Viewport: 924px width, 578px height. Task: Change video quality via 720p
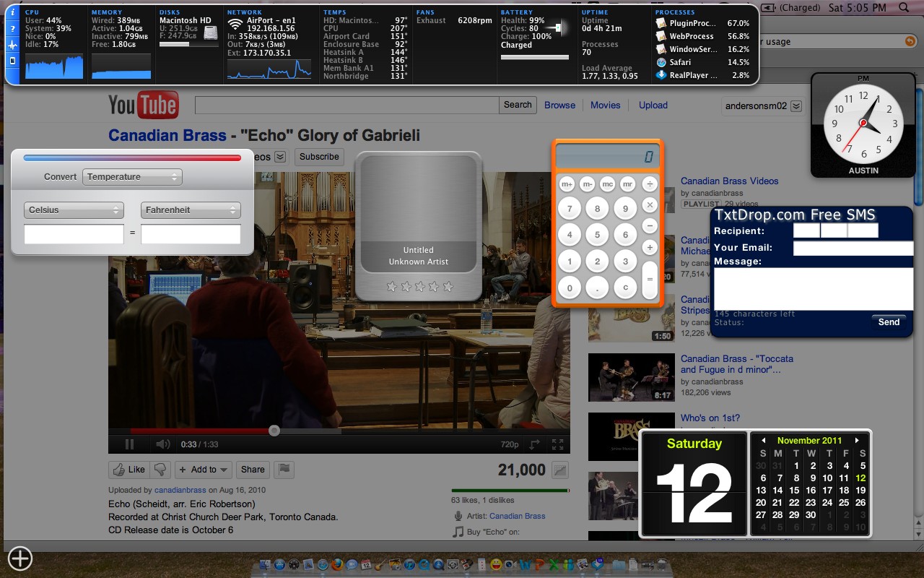[x=510, y=445]
